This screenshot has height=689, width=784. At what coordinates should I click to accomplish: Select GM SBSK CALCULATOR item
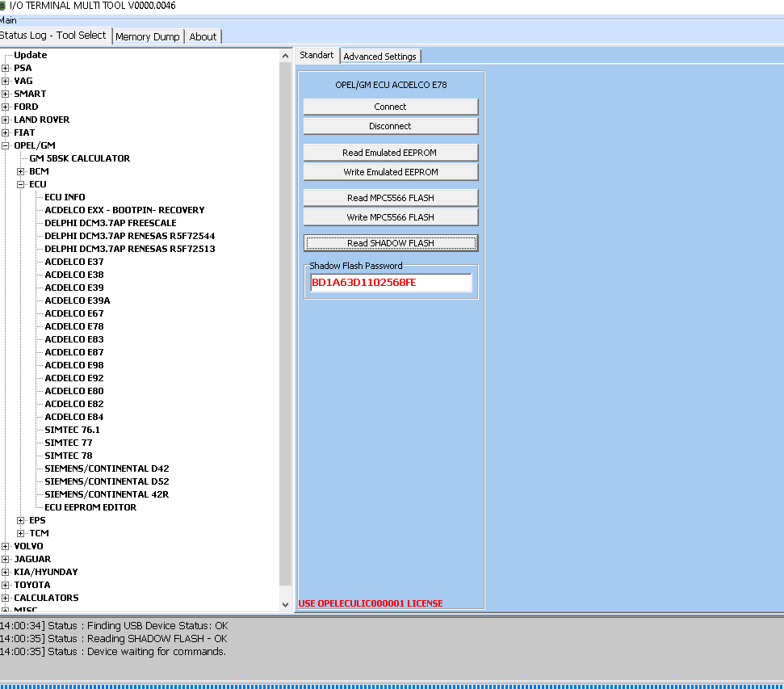79,158
